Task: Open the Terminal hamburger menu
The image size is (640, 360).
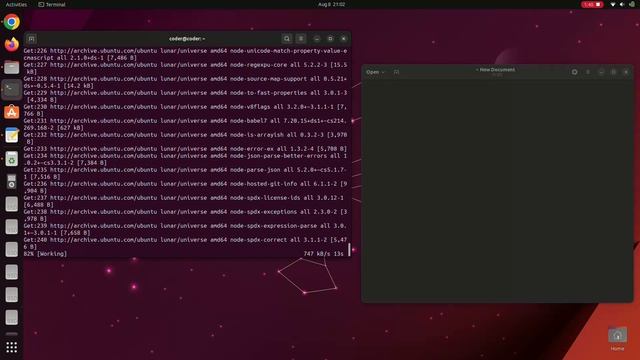Action: point(301,39)
